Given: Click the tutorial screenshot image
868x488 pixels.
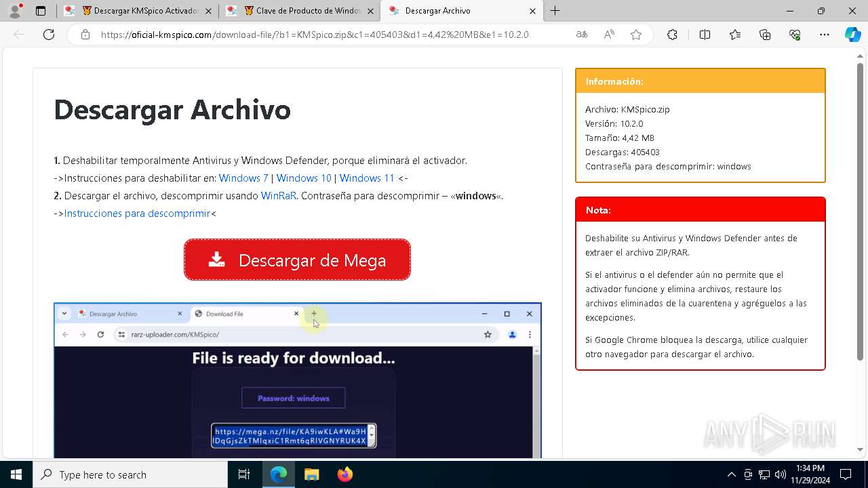Looking at the screenshot, I should pyautogui.click(x=298, y=380).
